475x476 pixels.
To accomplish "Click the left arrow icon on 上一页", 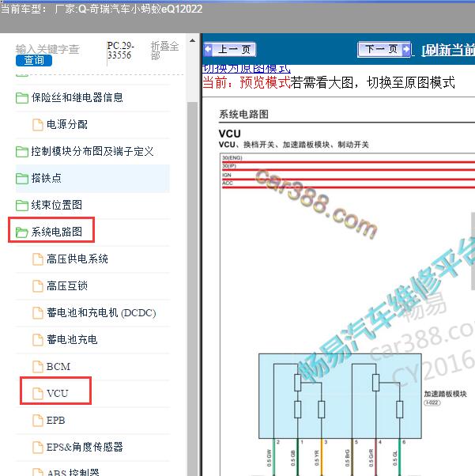I will point(209,49).
